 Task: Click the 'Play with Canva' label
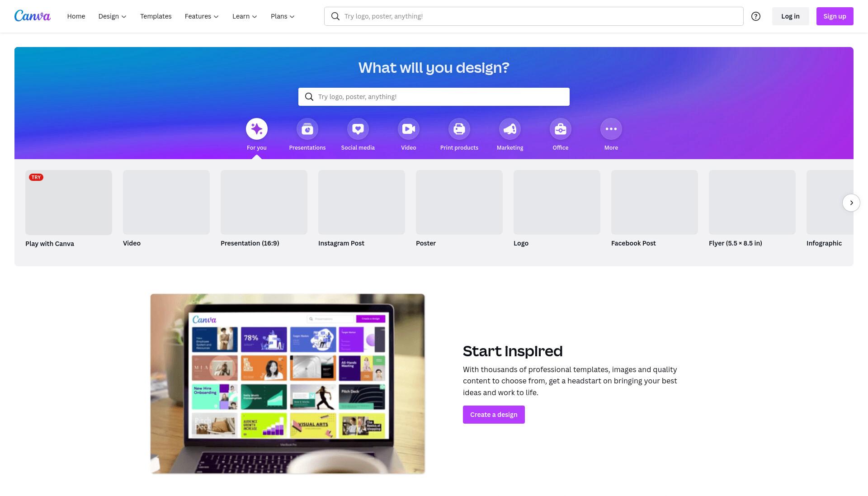[50, 244]
